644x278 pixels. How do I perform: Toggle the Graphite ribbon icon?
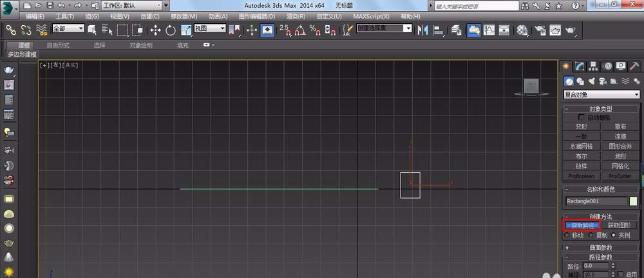click(474, 30)
